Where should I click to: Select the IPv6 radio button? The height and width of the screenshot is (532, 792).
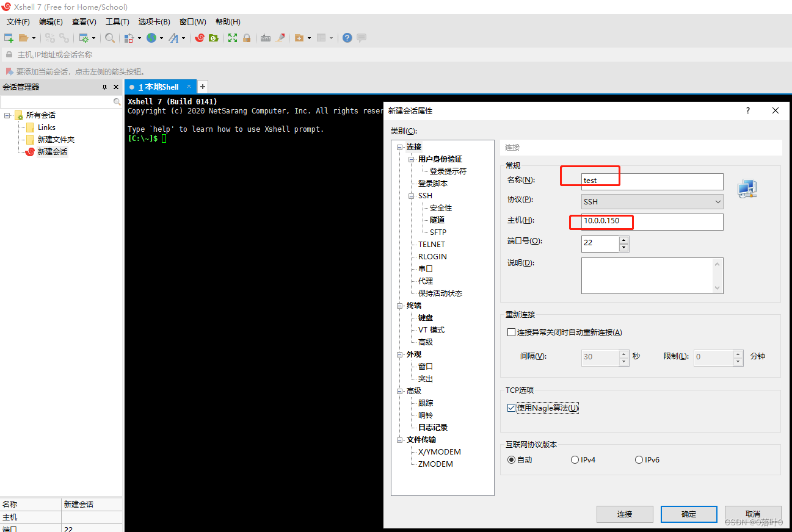(x=639, y=460)
